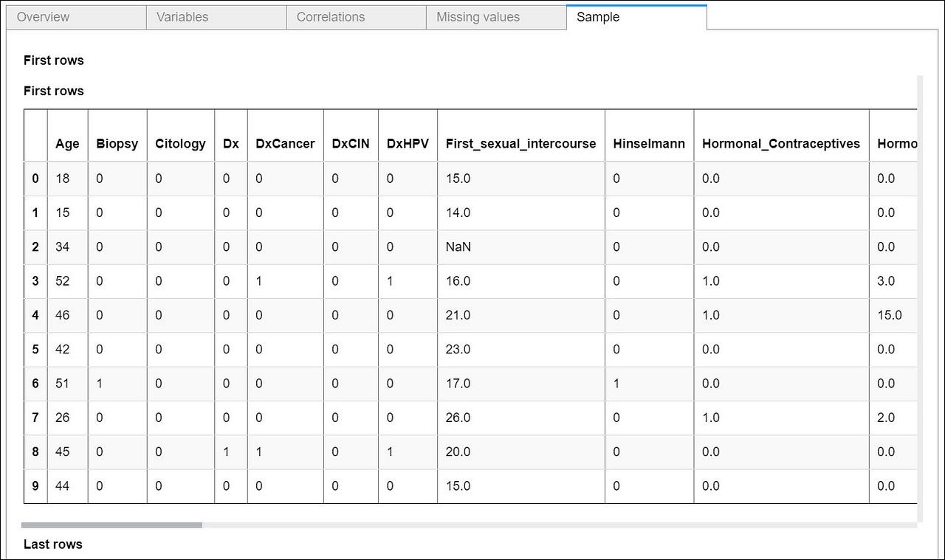945x560 pixels.
Task: Click the Last rows heading
Action: tap(52, 544)
